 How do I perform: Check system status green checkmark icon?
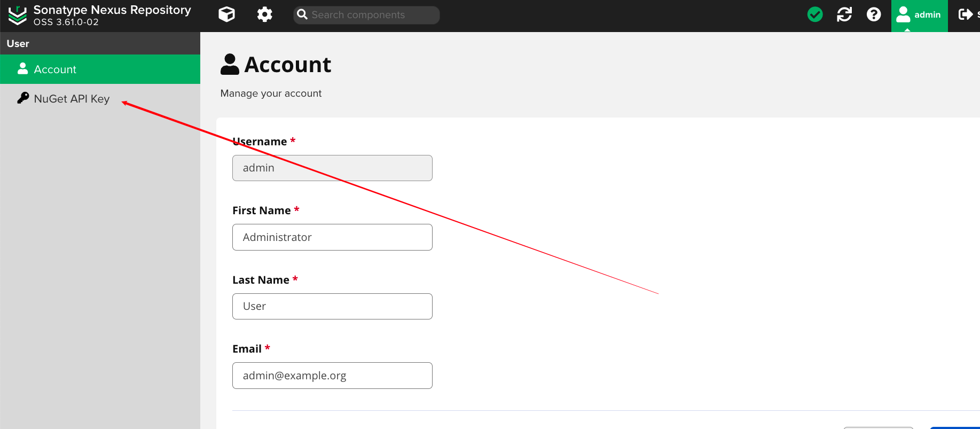[815, 14]
